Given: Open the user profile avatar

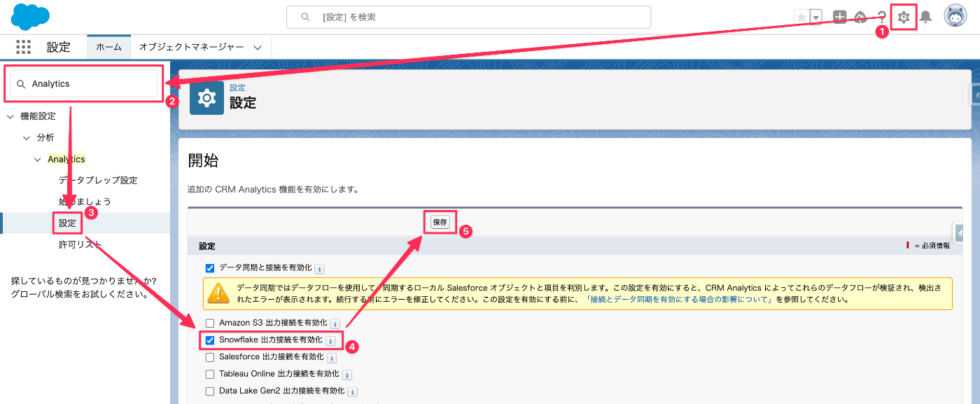Looking at the screenshot, I should tap(955, 16).
